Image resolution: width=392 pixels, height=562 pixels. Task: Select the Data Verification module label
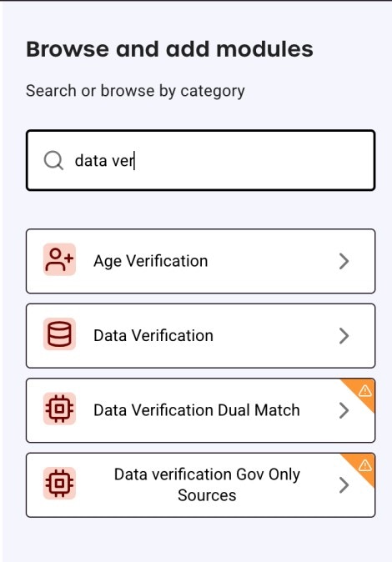(153, 336)
